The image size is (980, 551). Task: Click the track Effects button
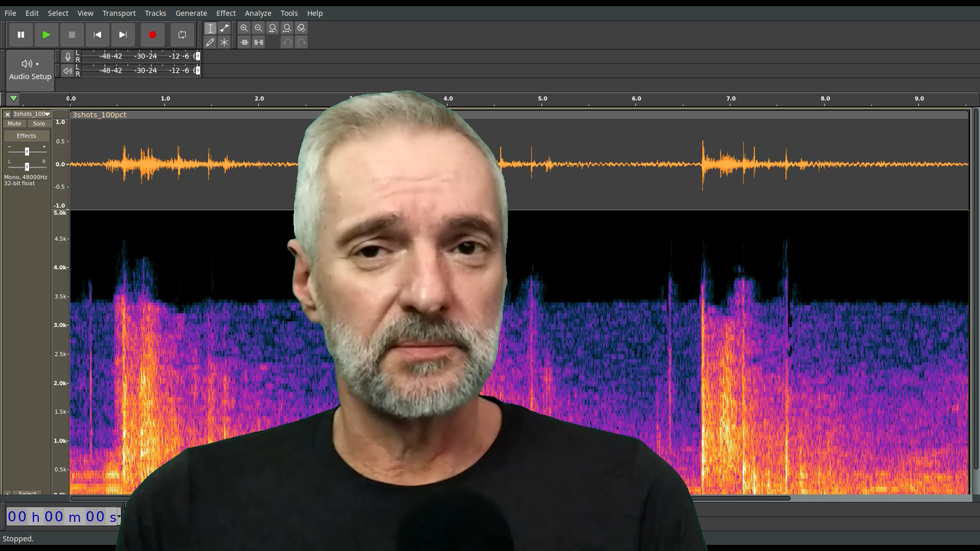[x=26, y=135]
